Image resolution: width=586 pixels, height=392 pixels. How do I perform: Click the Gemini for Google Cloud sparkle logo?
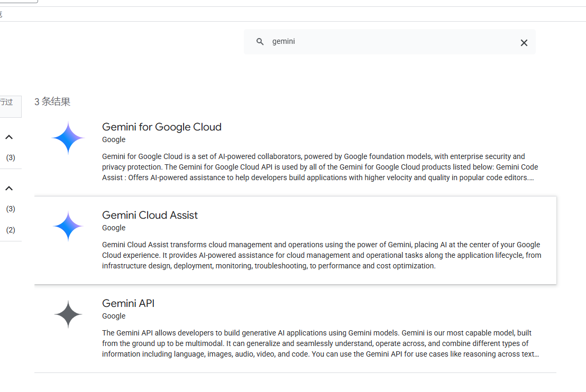point(68,138)
